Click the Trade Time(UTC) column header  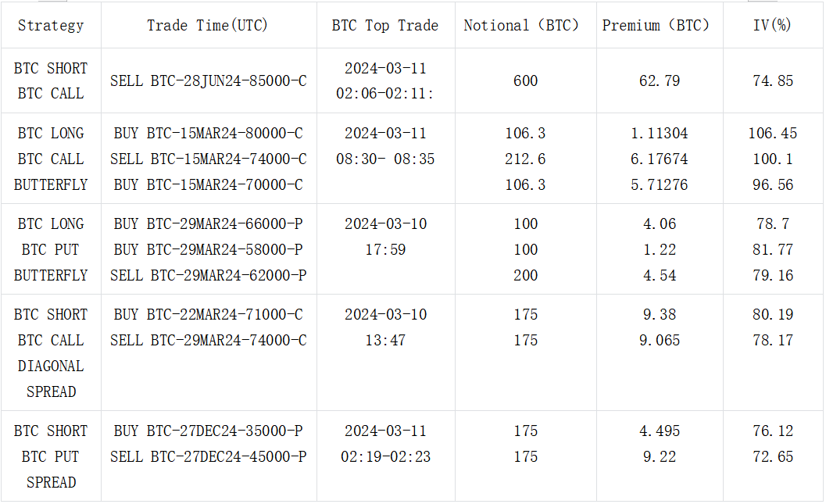pos(208,25)
